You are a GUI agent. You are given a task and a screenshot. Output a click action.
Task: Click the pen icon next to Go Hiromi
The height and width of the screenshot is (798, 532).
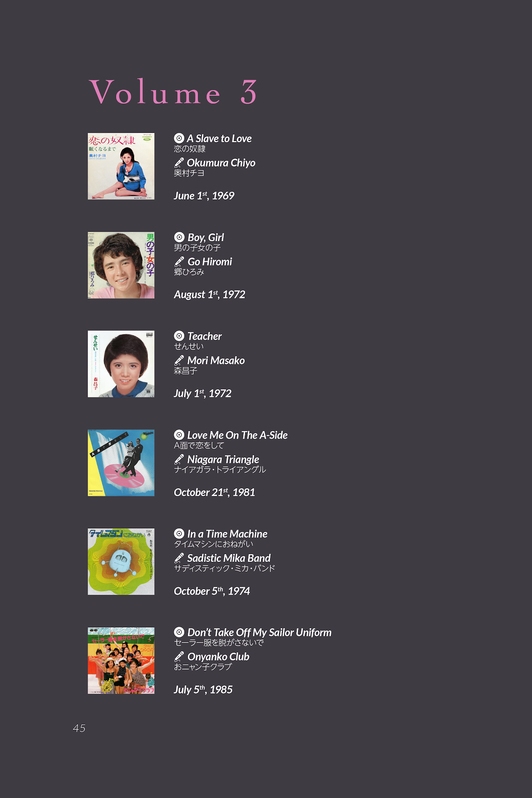click(x=179, y=261)
